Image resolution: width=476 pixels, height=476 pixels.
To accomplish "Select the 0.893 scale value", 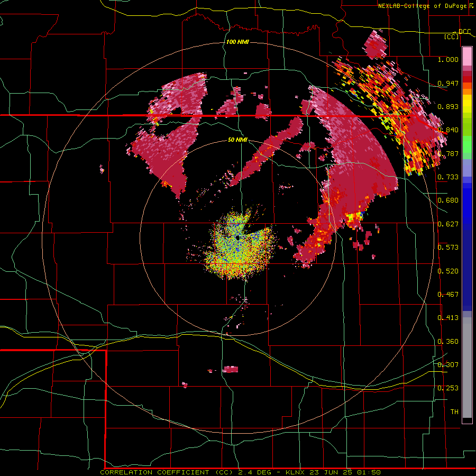I will pyautogui.click(x=448, y=106).
